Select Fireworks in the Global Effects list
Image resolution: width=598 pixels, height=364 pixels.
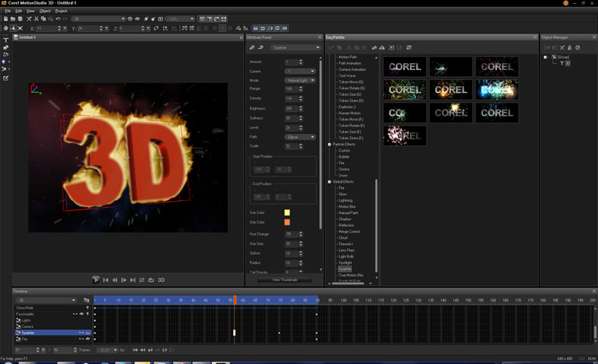pos(345,244)
